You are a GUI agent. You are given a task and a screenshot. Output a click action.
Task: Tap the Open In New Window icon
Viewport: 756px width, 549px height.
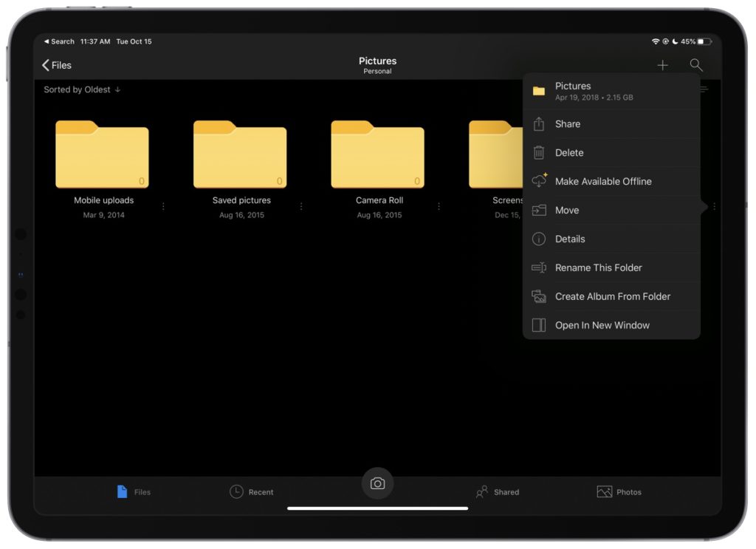pos(539,325)
